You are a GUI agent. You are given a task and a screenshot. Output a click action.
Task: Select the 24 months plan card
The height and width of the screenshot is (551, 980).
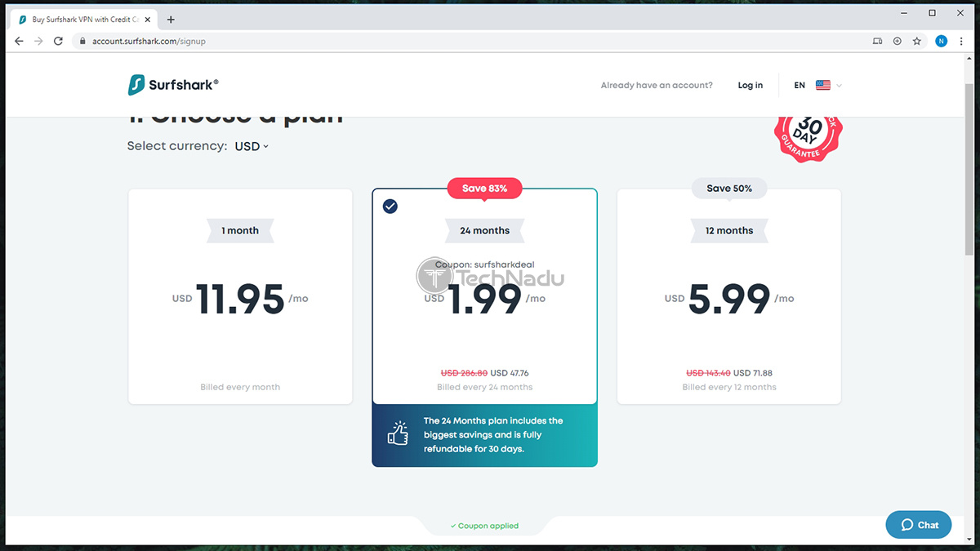[485, 297]
